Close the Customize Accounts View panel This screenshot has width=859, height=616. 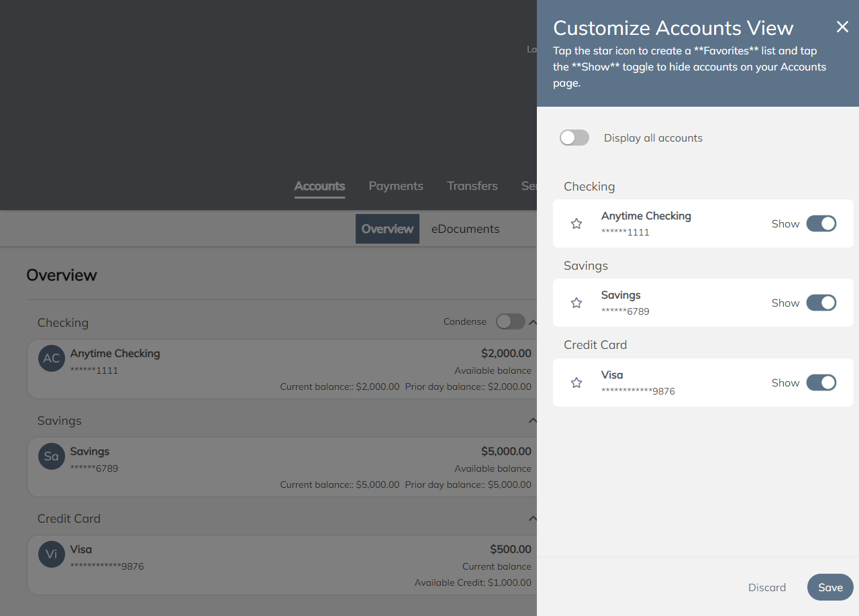click(842, 27)
